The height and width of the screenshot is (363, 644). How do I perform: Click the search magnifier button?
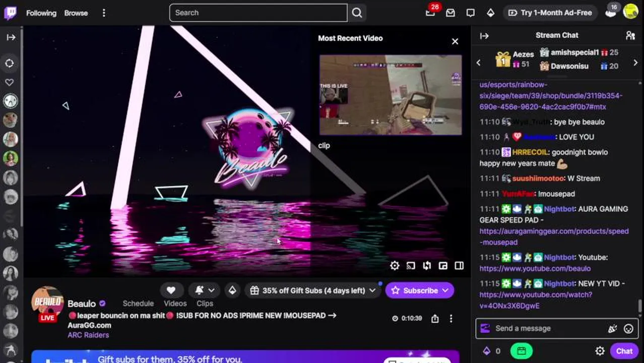[357, 13]
